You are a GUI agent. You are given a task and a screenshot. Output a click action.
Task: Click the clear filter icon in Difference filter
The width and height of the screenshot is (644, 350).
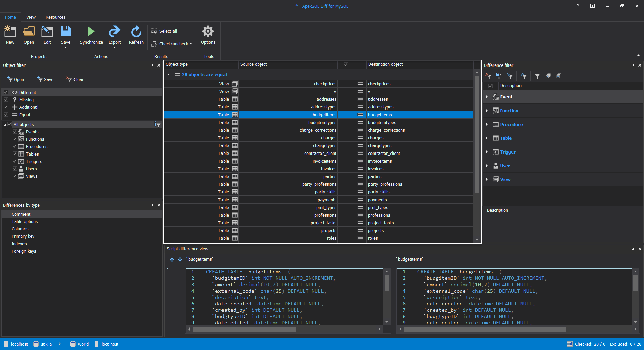[x=488, y=76]
